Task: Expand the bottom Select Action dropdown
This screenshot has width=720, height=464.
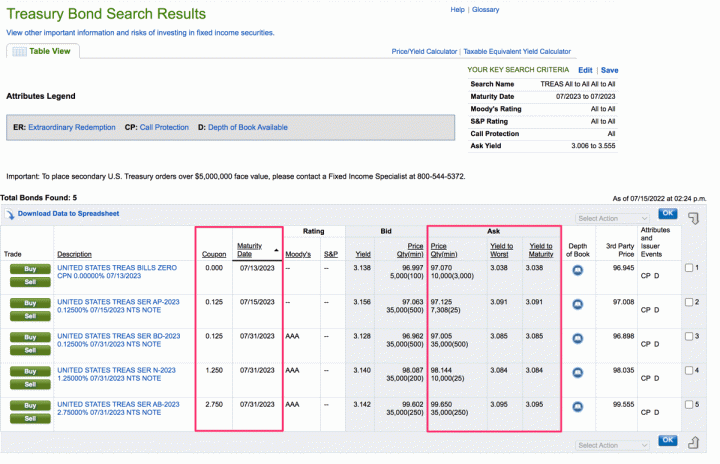Action: pyautogui.click(x=612, y=444)
